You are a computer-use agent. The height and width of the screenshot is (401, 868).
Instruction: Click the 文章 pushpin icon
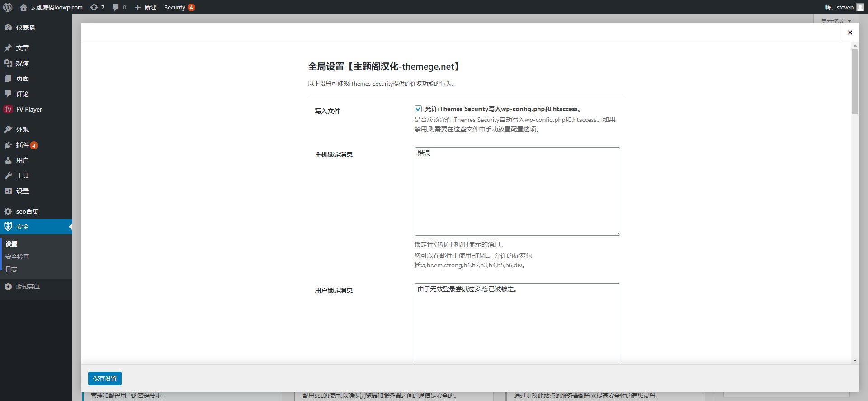coord(8,48)
